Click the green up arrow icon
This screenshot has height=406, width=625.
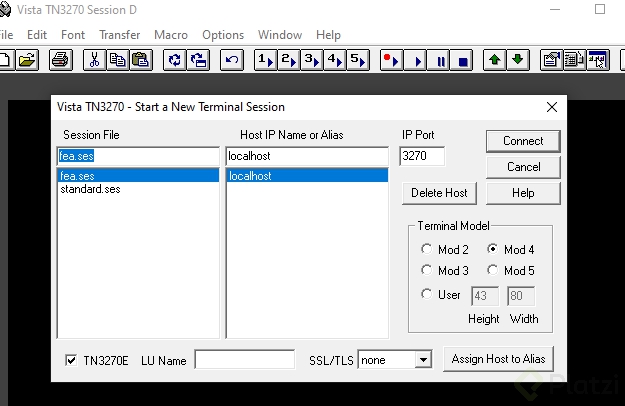[x=495, y=60]
